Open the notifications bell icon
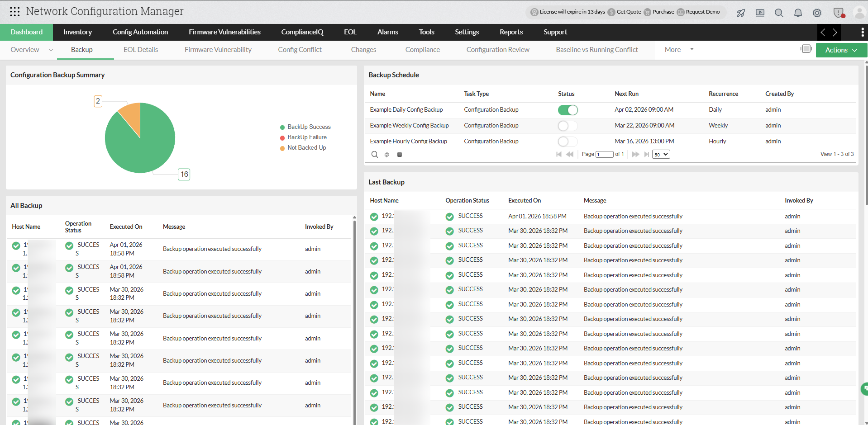 click(798, 13)
